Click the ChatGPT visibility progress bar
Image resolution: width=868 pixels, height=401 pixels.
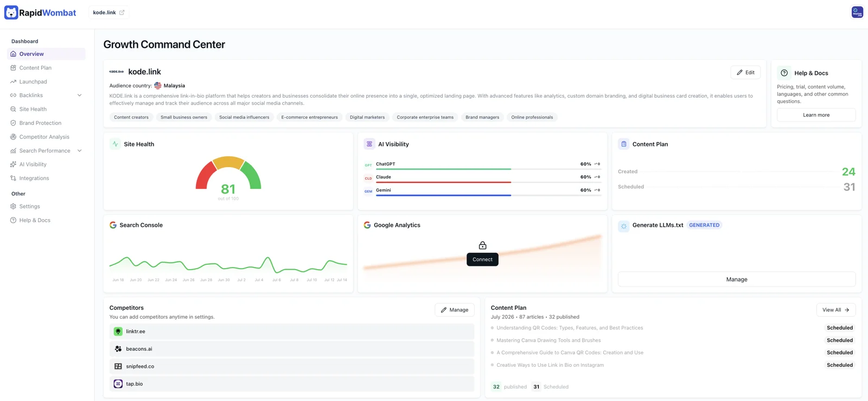pyautogui.click(x=488, y=169)
